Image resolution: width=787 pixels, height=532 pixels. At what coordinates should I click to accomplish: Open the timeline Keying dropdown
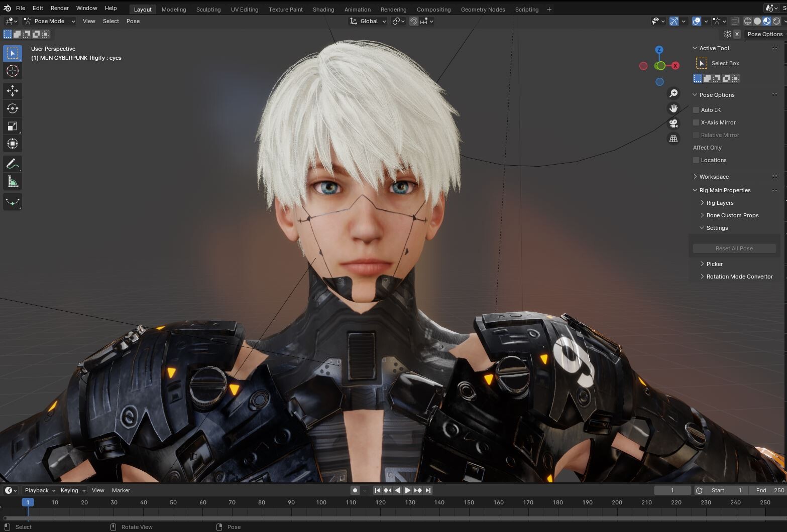click(x=72, y=490)
